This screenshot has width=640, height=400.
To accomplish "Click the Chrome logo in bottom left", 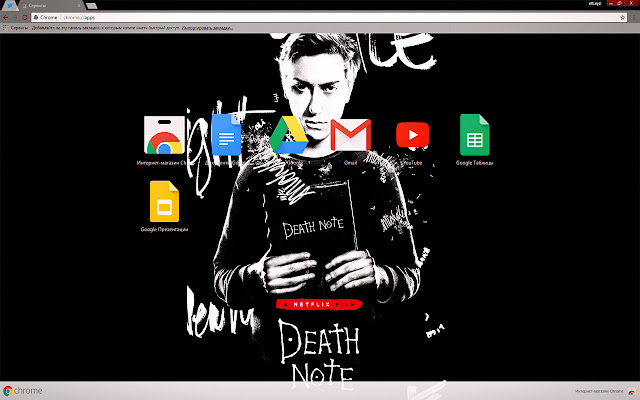I will 22,391.
